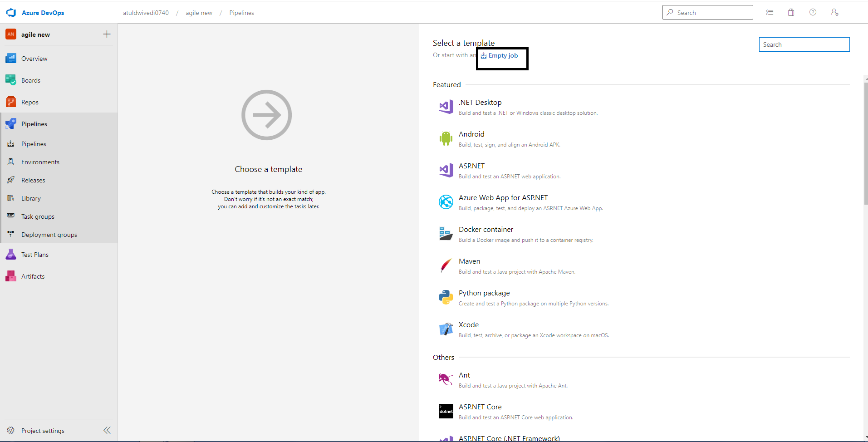The height and width of the screenshot is (442, 868).
Task: Go to Releases
Action: [x=59, y=180]
